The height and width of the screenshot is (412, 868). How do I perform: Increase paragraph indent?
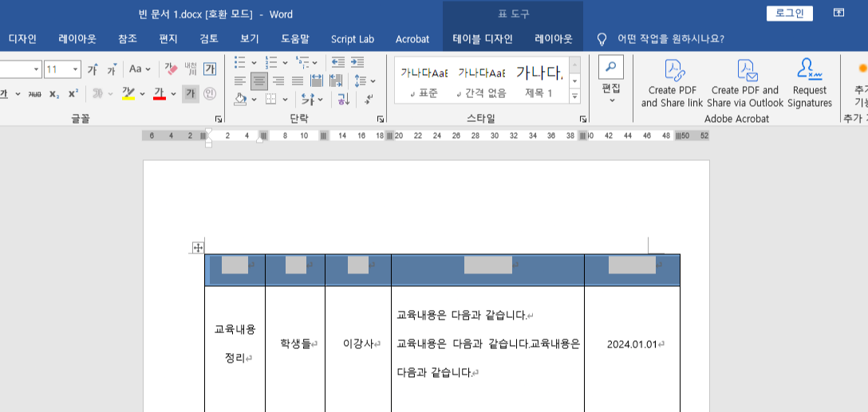pos(357,62)
